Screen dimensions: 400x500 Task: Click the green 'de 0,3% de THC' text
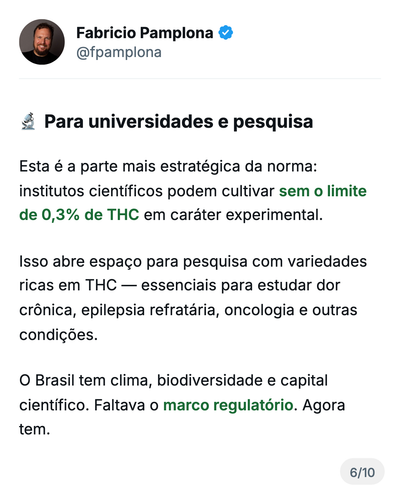79,215
